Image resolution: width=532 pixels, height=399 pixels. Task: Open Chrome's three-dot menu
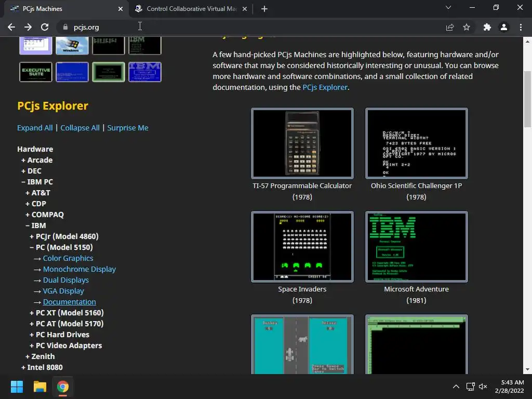click(521, 27)
